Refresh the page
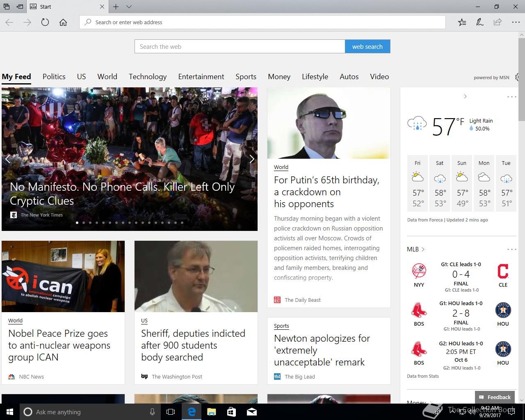 (45, 22)
